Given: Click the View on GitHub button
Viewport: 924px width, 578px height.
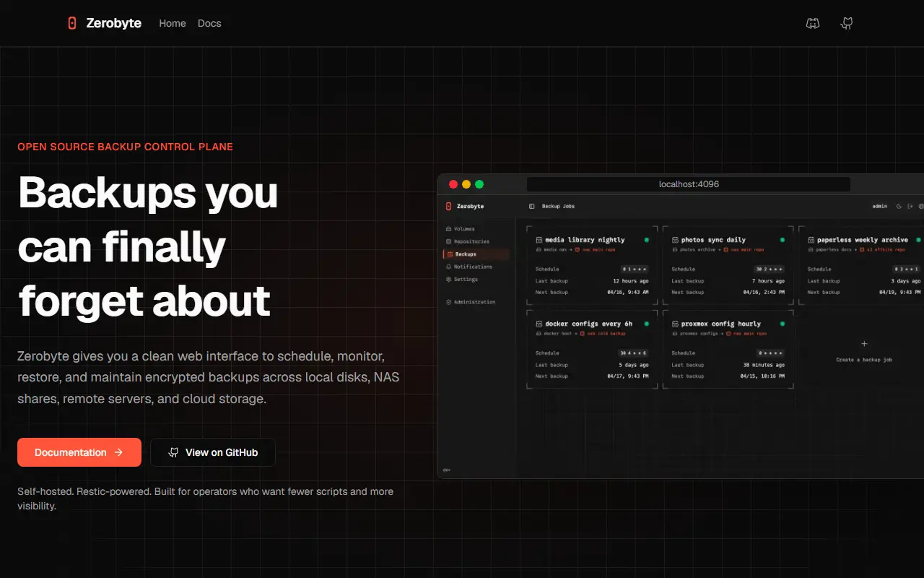Looking at the screenshot, I should 213,452.
